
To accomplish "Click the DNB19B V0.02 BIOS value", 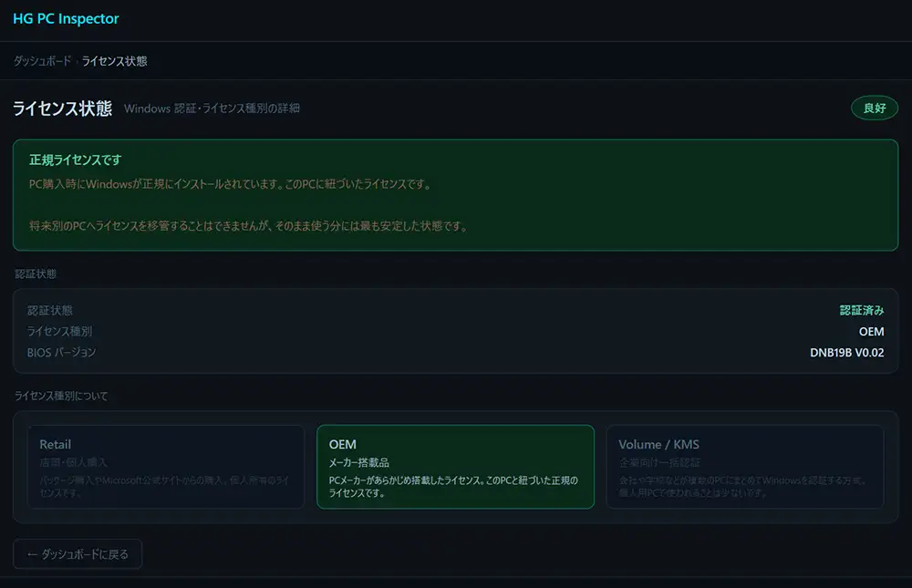I will pos(847,353).
